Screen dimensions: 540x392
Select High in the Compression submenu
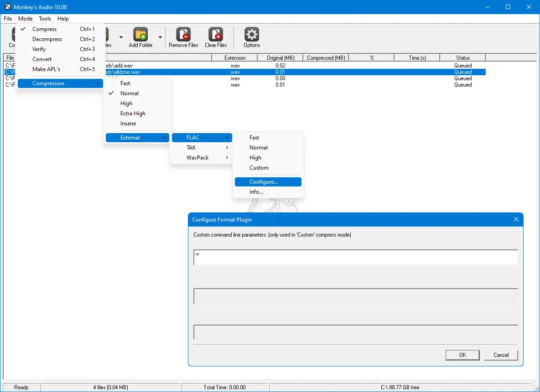[137, 103]
